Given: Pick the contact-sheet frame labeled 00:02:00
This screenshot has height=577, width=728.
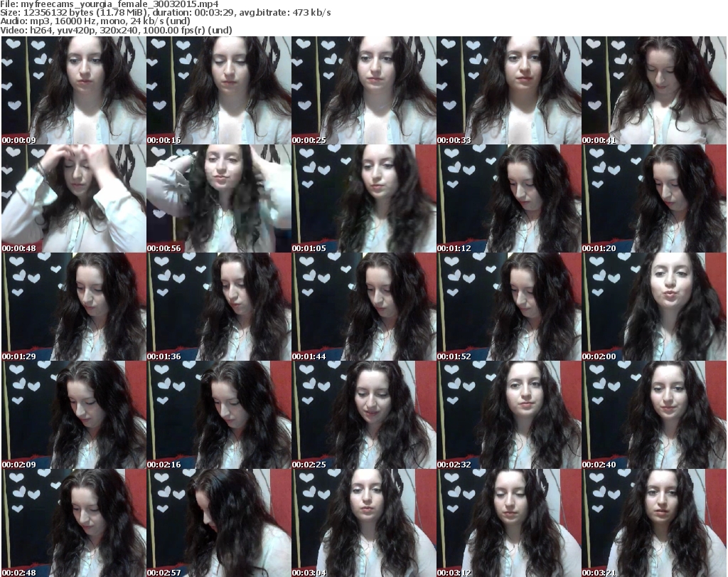Looking at the screenshot, I should click(x=653, y=307).
